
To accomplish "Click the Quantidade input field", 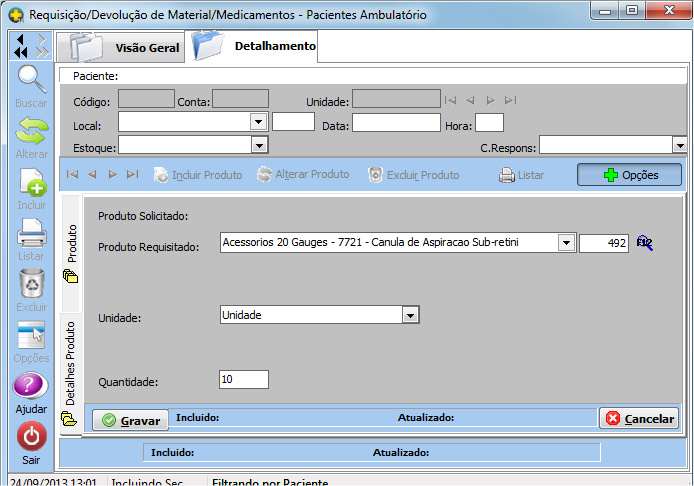I will point(243,380).
